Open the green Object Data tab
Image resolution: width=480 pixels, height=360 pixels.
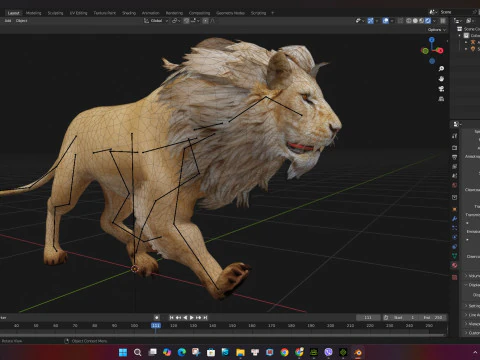455,256
